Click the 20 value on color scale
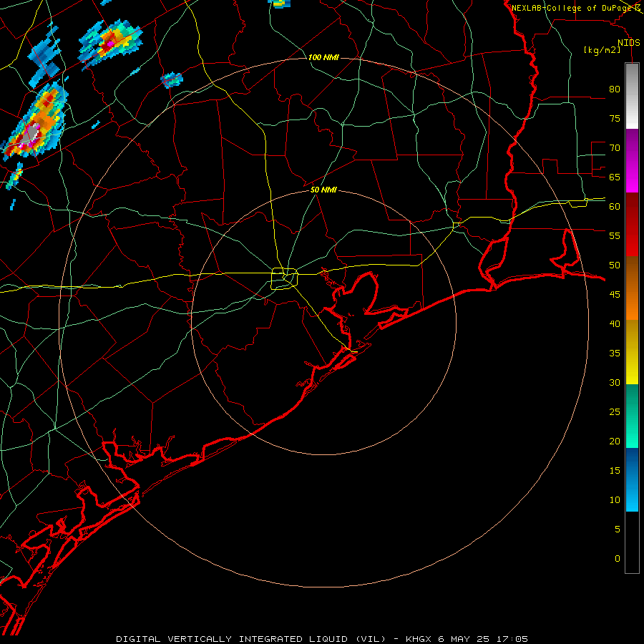This screenshot has height=644, width=644. point(615,441)
